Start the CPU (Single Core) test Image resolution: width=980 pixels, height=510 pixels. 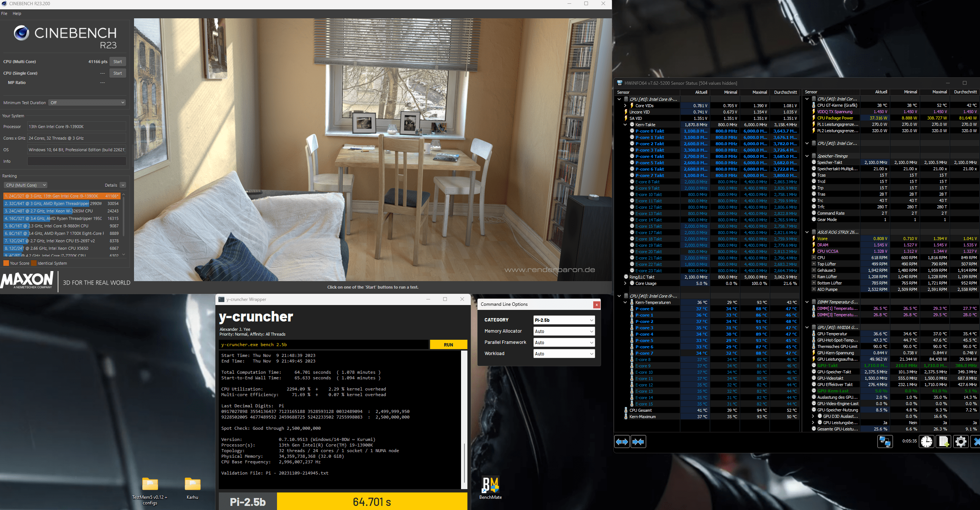(x=118, y=73)
